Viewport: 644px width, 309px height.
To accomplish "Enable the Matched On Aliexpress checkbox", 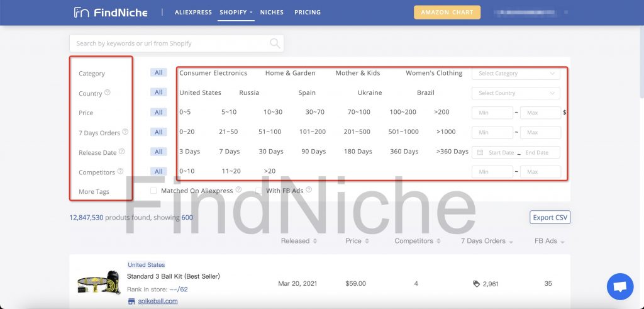I will [x=153, y=191].
